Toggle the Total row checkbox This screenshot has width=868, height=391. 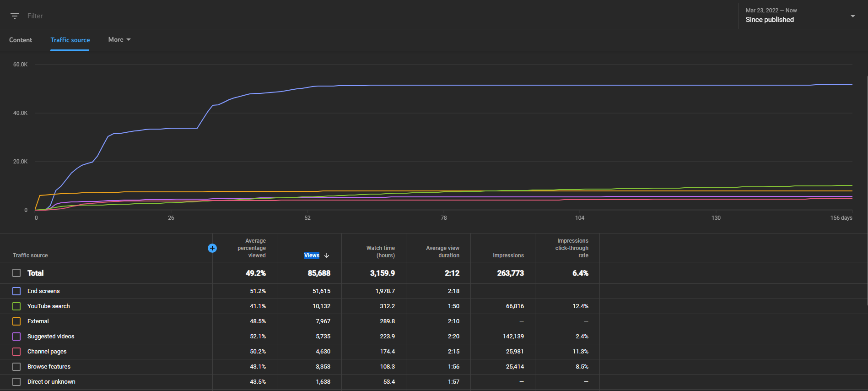[16, 273]
